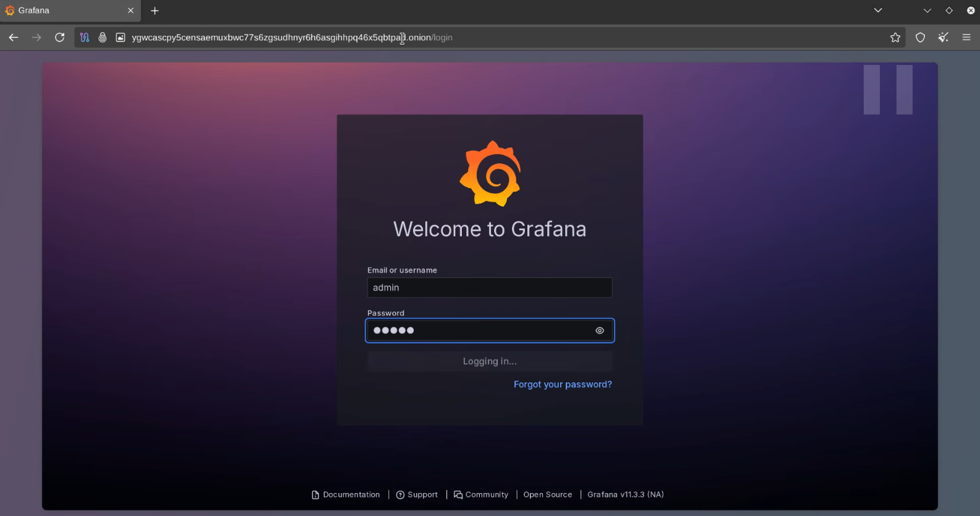Screen dimensions: 980x516
Task: Open a new tab with plus button
Action: coord(155,11)
